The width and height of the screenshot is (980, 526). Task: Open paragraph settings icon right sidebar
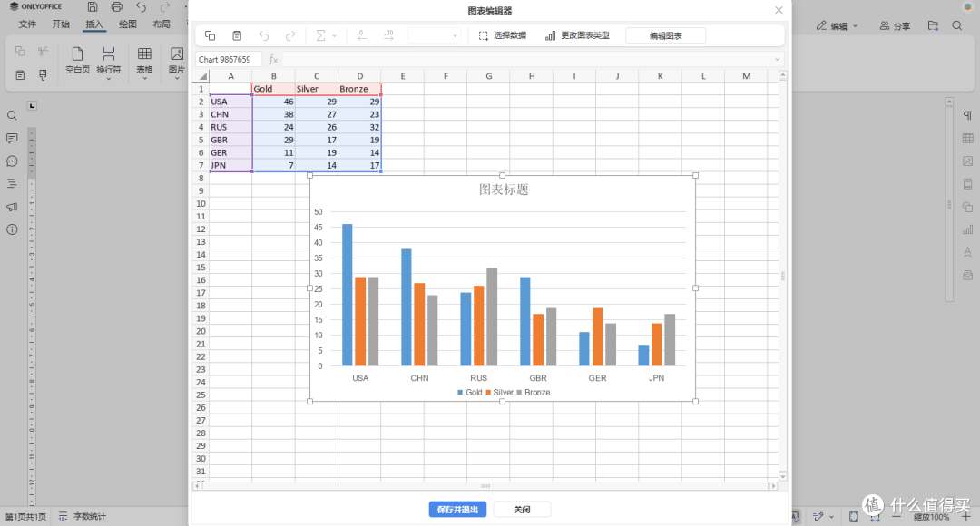point(967,115)
